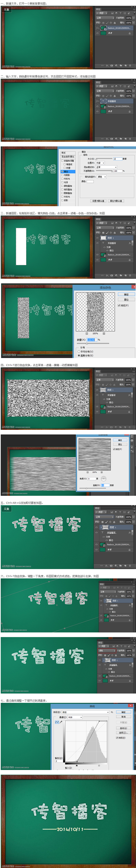
Task: Click white stroke 颜色 swatch
Action: tap(90, 181)
